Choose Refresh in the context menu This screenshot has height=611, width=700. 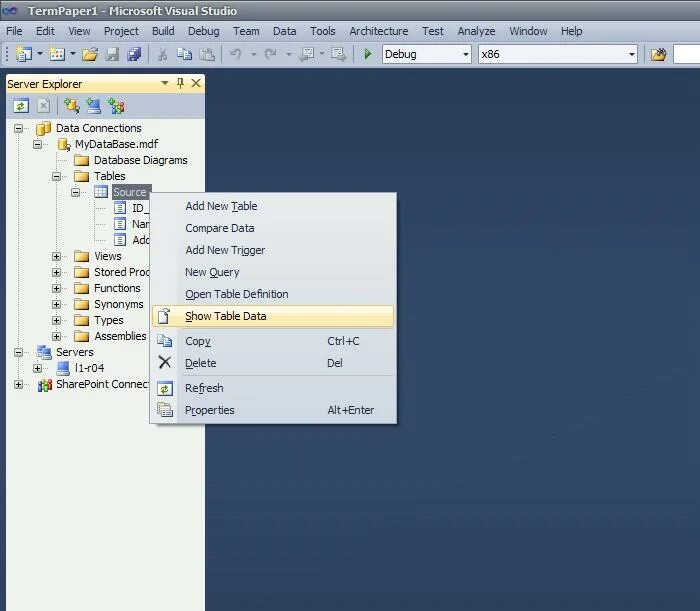click(273, 388)
